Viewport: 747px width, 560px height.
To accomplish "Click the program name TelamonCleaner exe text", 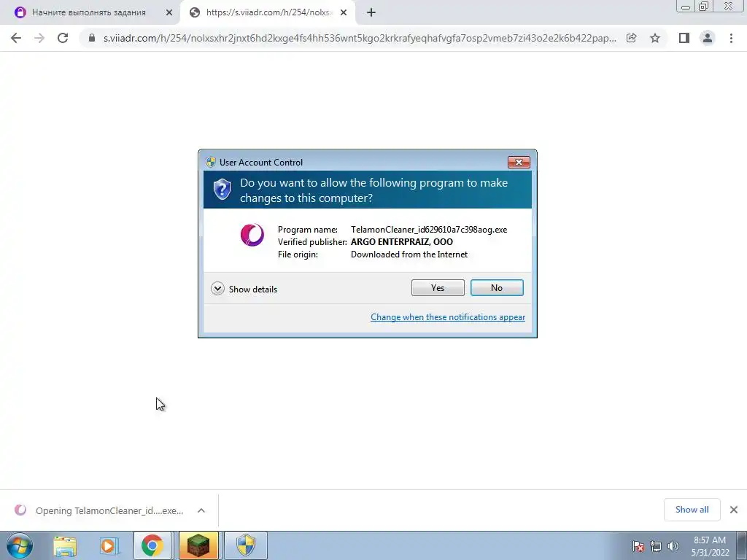I will coord(429,230).
